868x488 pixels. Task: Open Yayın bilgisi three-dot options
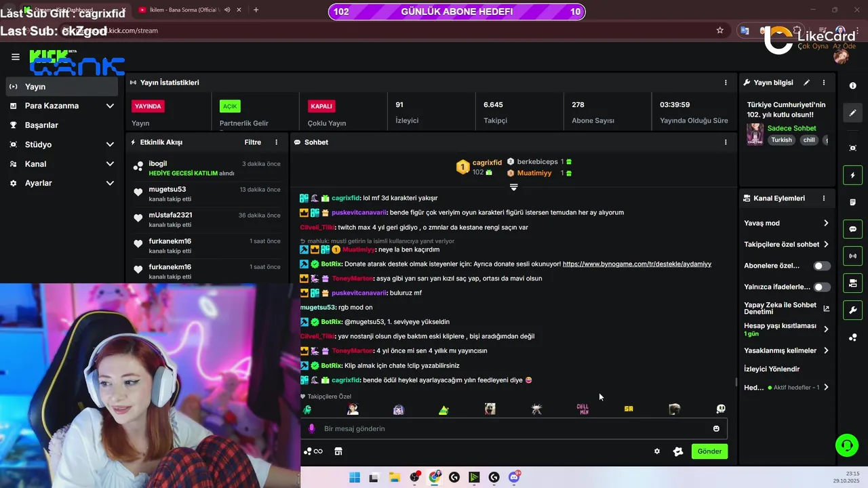pos(824,83)
